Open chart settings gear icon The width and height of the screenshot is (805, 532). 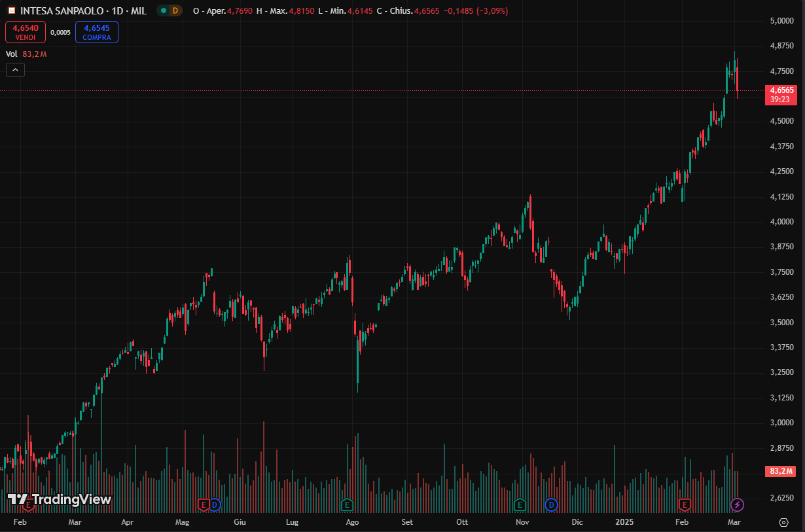pos(783,522)
